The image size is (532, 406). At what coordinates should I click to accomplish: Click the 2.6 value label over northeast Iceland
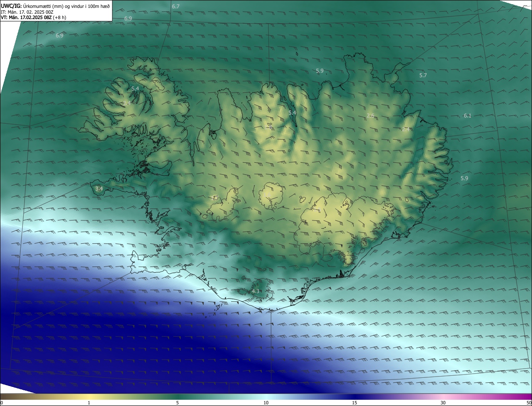(370, 115)
